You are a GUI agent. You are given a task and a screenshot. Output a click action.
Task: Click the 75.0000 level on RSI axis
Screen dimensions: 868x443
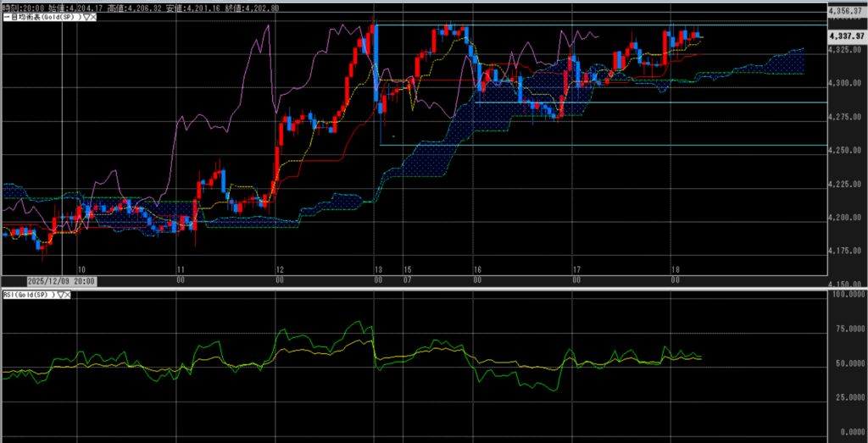847,330
